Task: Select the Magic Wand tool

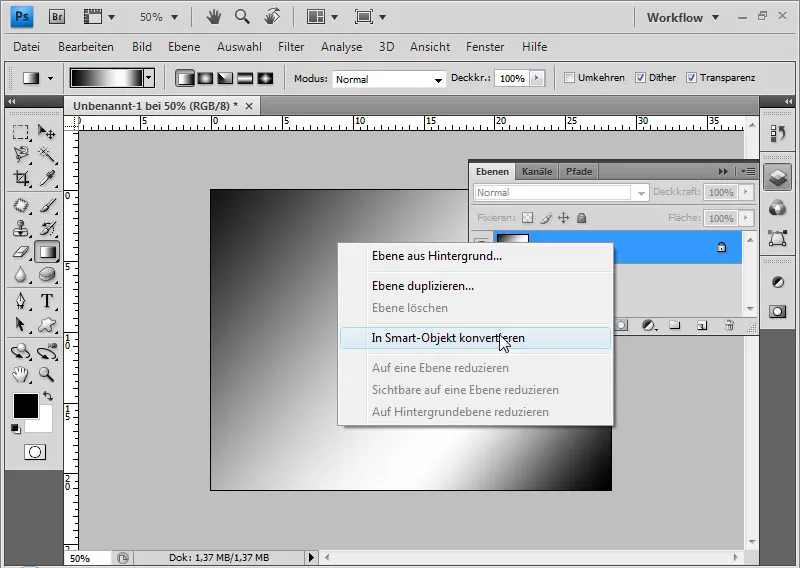Action: (x=47, y=154)
